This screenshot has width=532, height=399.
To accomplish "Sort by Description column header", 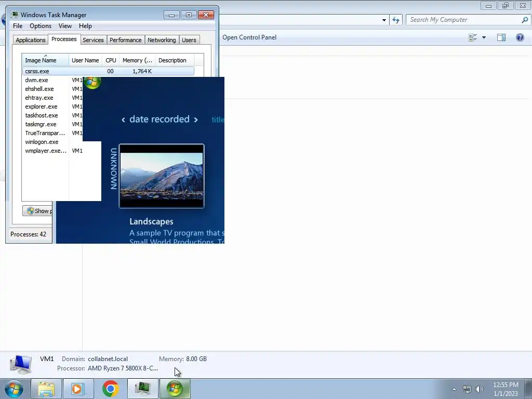I will point(175,60).
